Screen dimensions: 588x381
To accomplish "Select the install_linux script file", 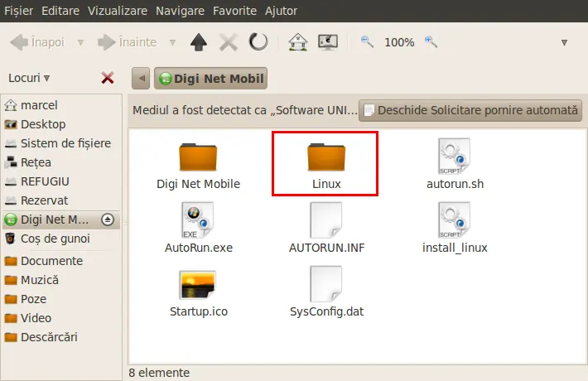I will 455,229.
